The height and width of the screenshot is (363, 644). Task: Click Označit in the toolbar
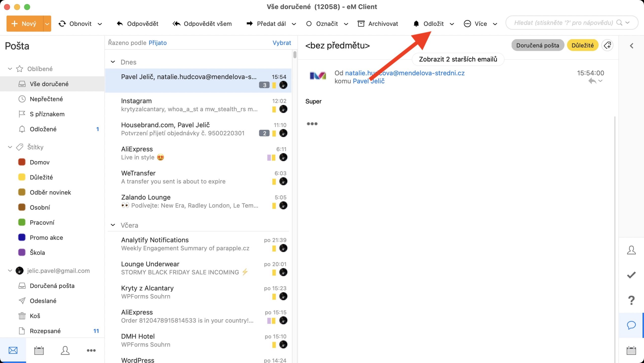click(327, 23)
